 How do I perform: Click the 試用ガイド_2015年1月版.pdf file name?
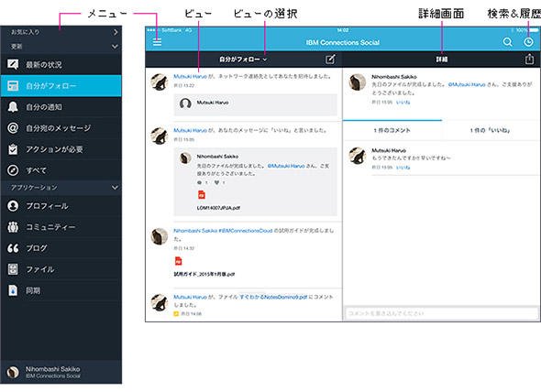pos(204,274)
